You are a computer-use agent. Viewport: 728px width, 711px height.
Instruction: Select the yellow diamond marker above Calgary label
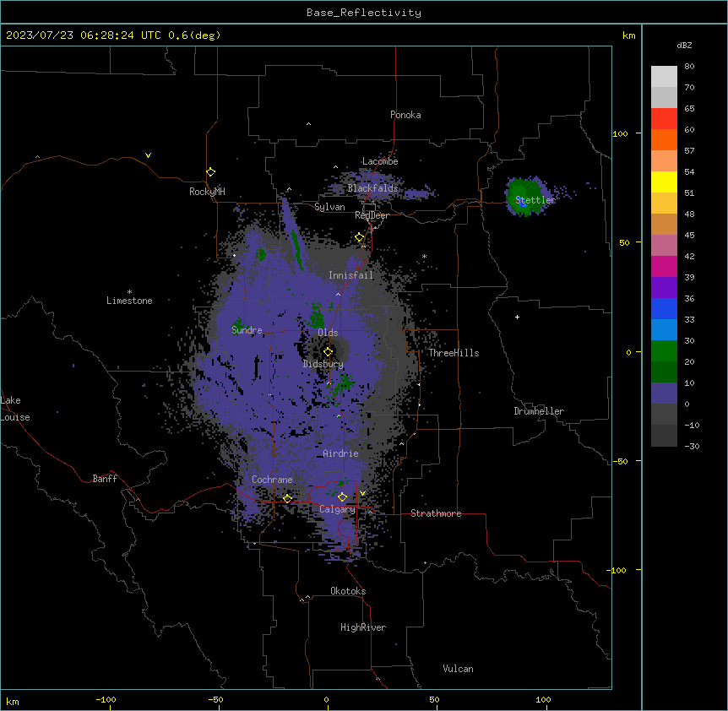[342, 497]
